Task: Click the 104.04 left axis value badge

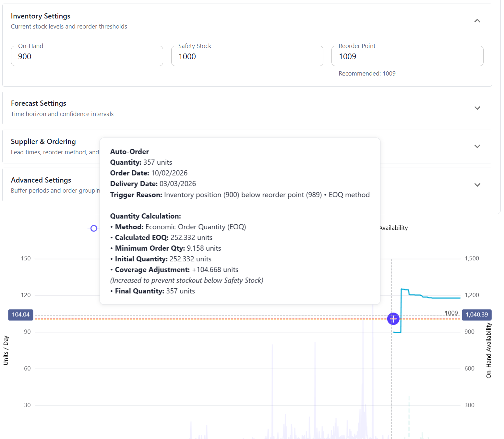Action: pos(21,315)
